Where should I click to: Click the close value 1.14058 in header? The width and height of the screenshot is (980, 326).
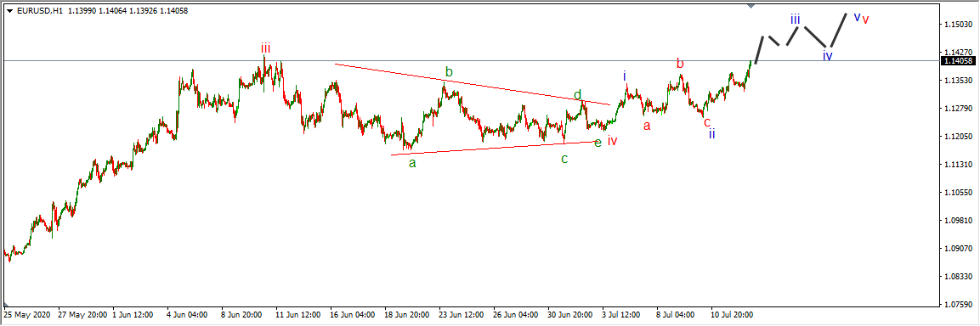(x=173, y=11)
